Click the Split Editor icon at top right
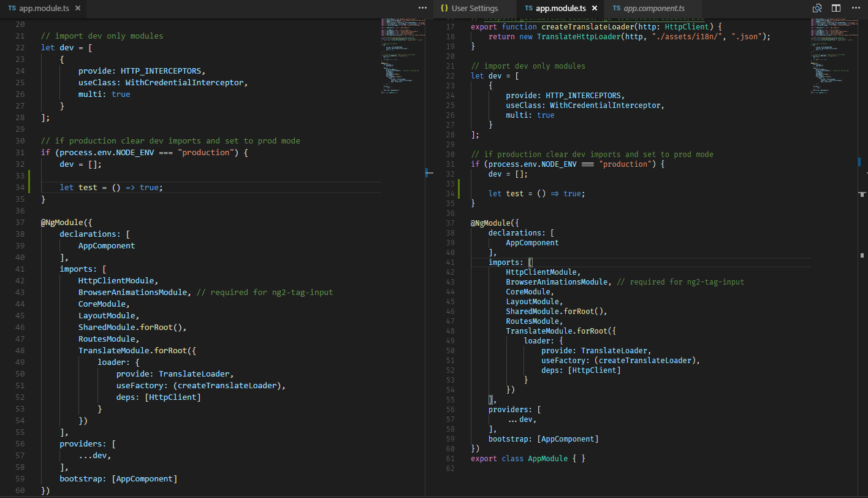This screenshot has height=498, width=868. click(x=836, y=8)
